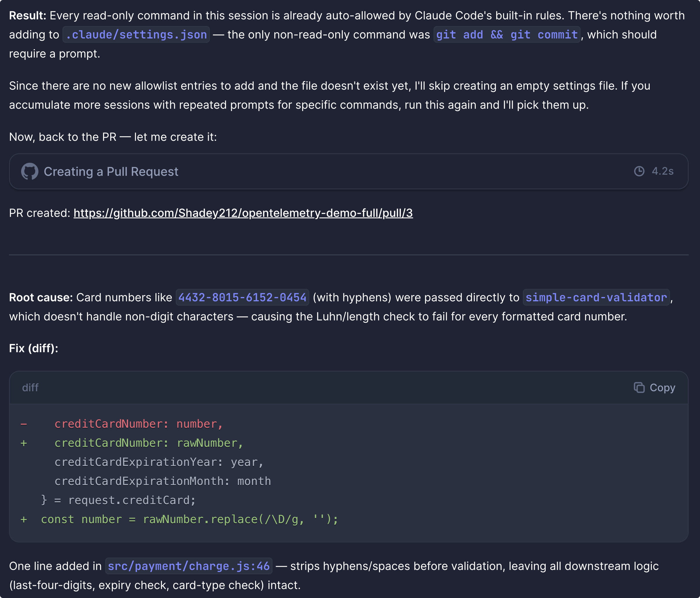
Task: Expand the Creating a Pull Request step
Action: click(349, 171)
